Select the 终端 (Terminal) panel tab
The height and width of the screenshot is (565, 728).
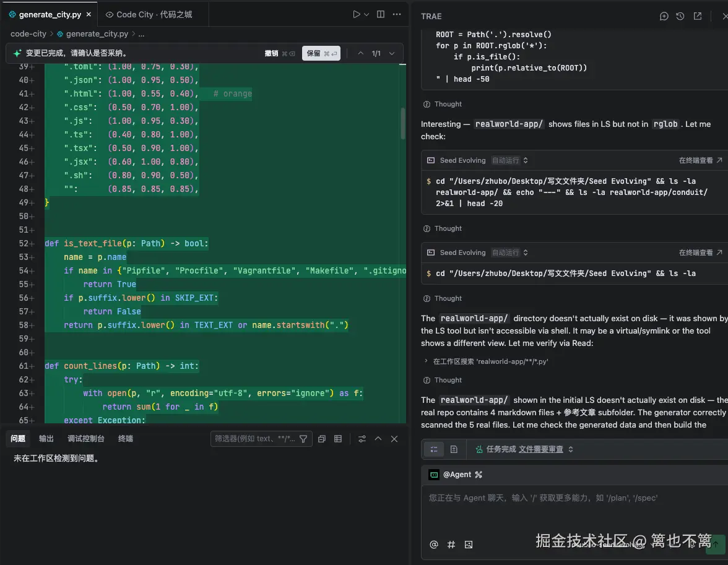[x=125, y=439]
